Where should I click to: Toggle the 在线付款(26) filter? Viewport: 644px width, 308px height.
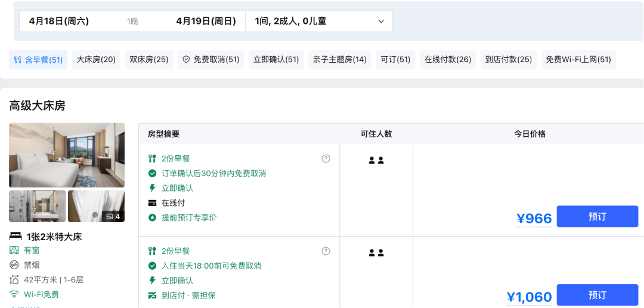[448, 60]
